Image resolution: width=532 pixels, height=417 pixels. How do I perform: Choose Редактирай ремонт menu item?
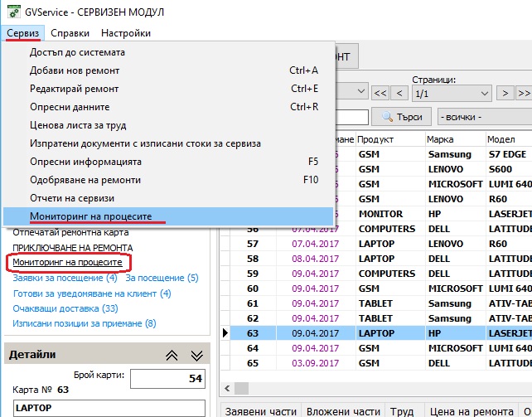(168, 89)
